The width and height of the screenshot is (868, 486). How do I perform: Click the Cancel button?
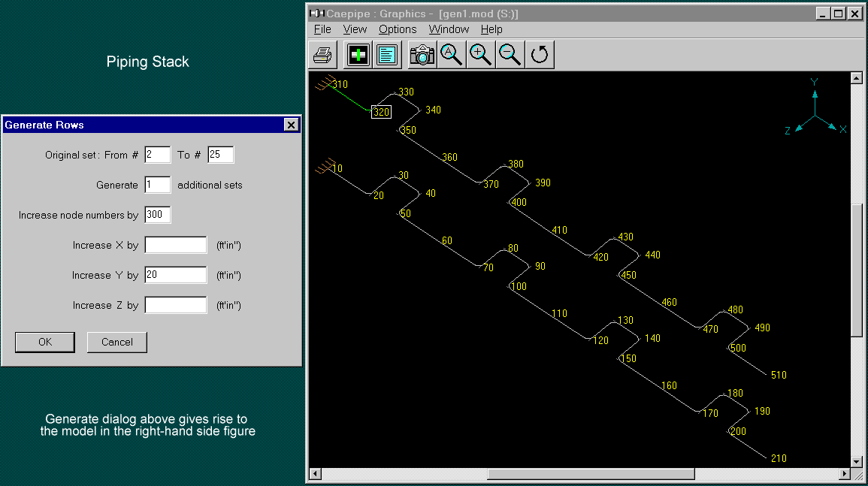pyautogui.click(x=116, y=342)
